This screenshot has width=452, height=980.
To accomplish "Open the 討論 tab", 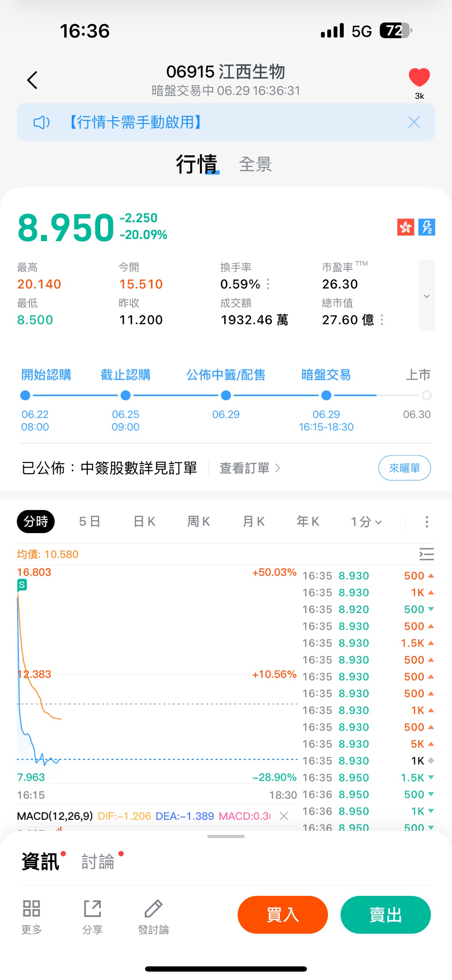I will click(x=98, y=862).
